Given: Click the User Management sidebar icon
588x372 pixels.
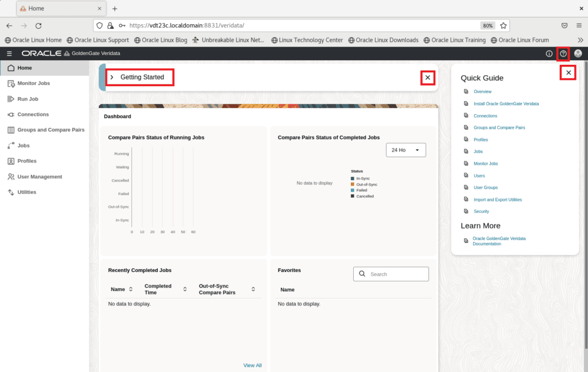Looking at the screenshot, I should click(9, 176).
